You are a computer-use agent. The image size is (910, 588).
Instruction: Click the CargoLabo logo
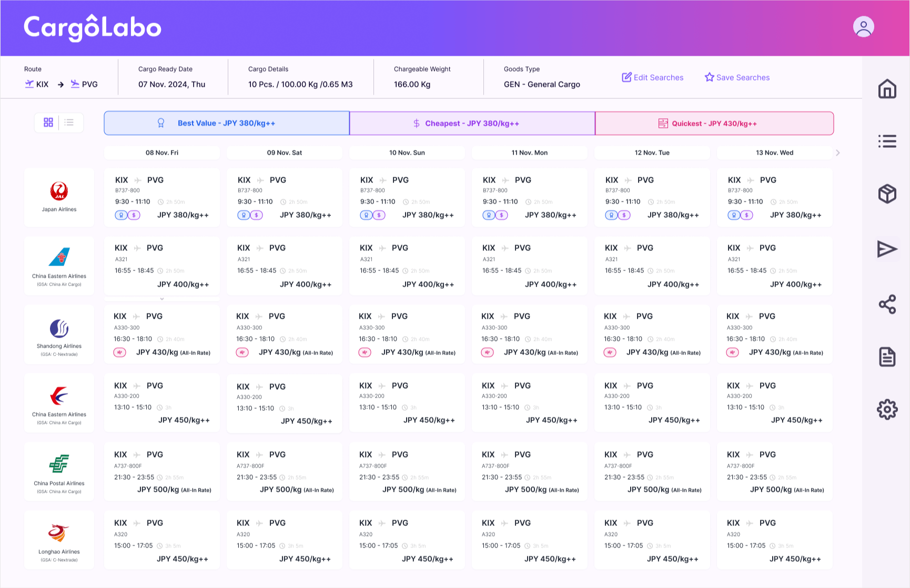click(93, 28)
